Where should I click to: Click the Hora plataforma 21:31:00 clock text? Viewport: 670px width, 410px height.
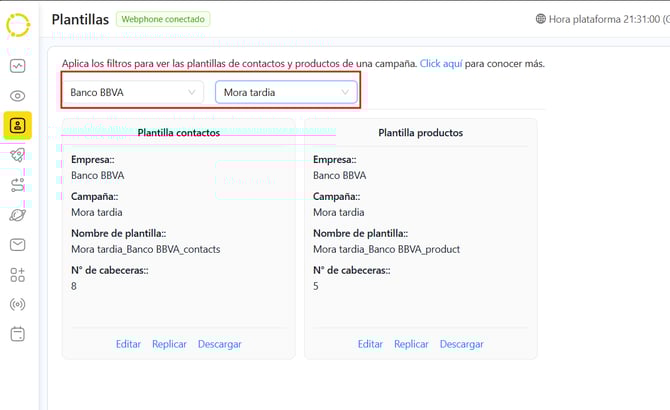tap(609, 19)
